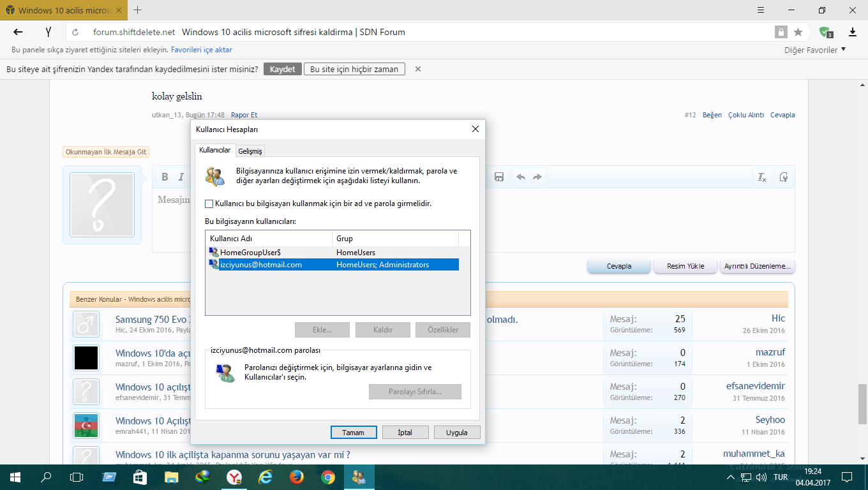The width and height of the screenshot is (868, 490).
Task: Click the Grup column header
Action: pos(395,239)
